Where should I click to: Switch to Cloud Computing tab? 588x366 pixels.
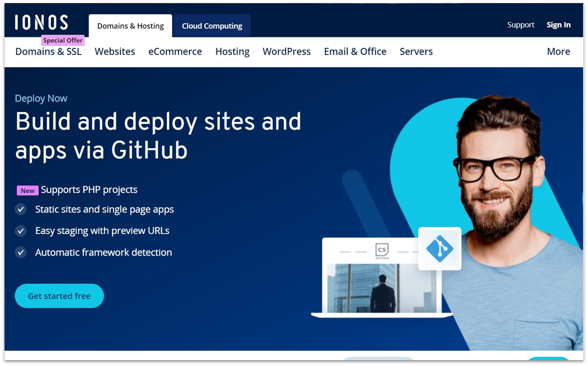click(212, 26)
